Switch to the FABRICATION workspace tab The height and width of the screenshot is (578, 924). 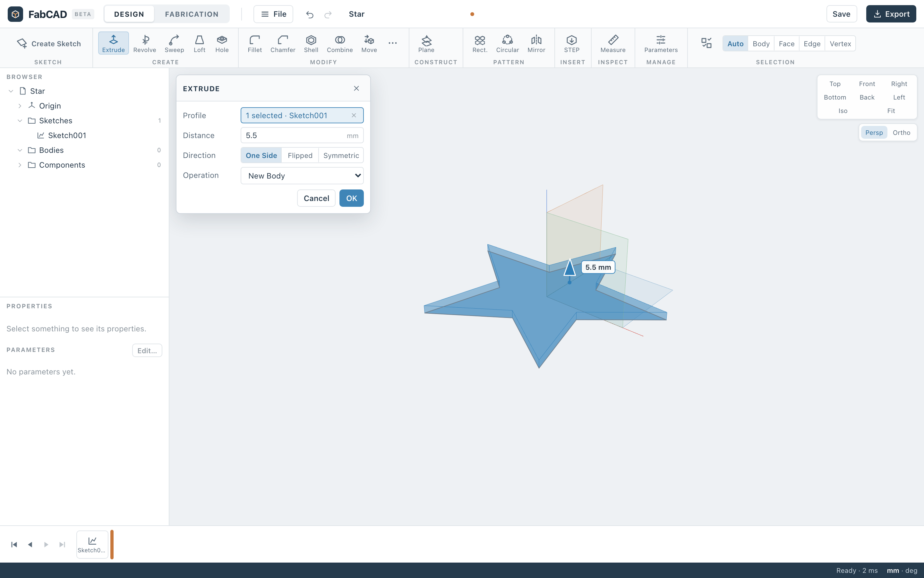coord(192,14)
